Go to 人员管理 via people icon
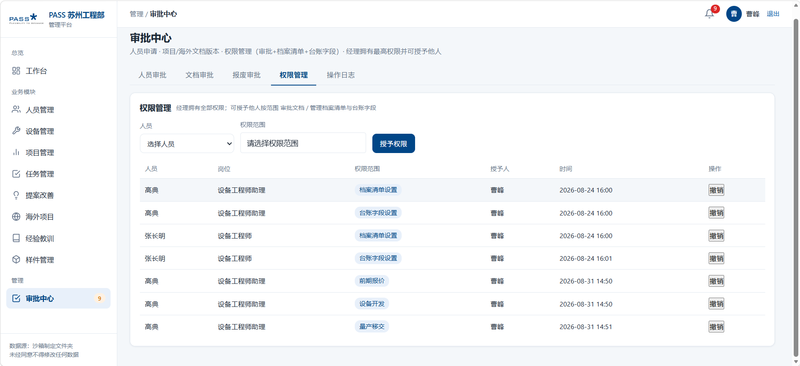The width and height of the screenshot is (800, 366). [16, 109]
